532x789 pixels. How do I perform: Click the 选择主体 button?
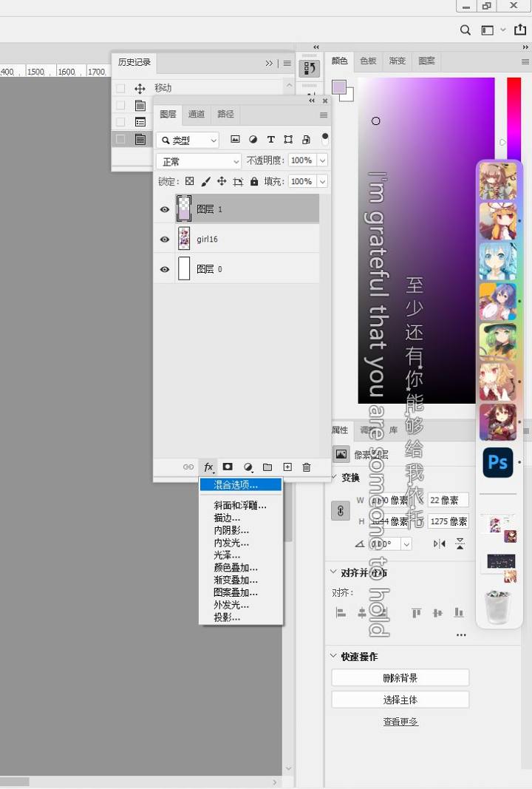400,700
